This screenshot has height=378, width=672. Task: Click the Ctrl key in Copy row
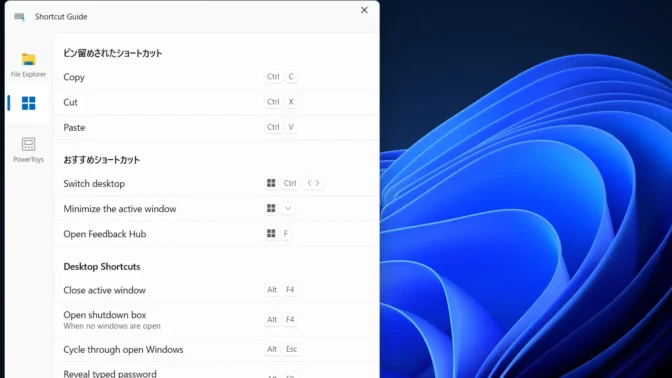(273, 77)
